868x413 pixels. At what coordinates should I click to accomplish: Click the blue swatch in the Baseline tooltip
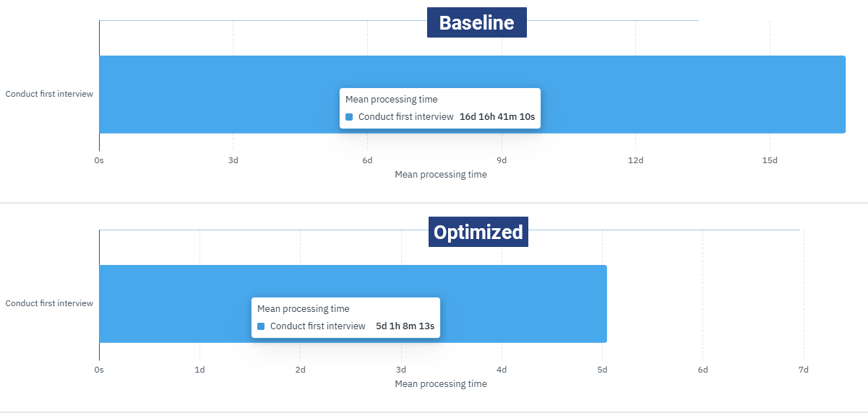point(349,117)
